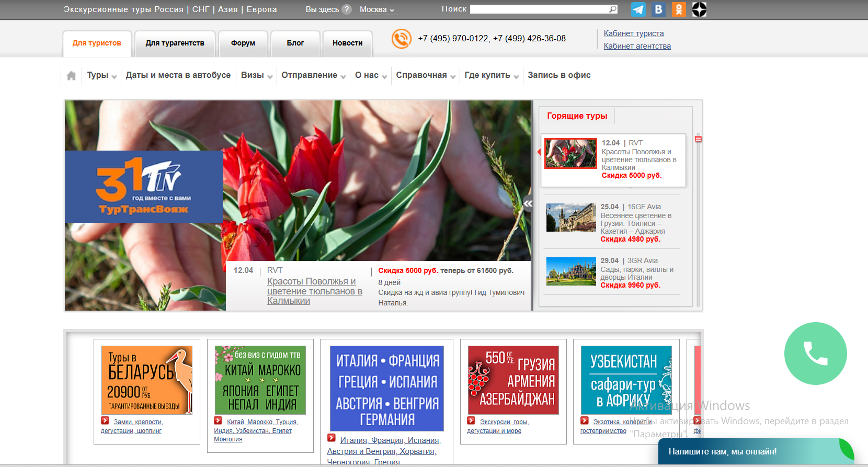Click in the Поиск search field
The image size is (868, 467).
click(539, 9)
